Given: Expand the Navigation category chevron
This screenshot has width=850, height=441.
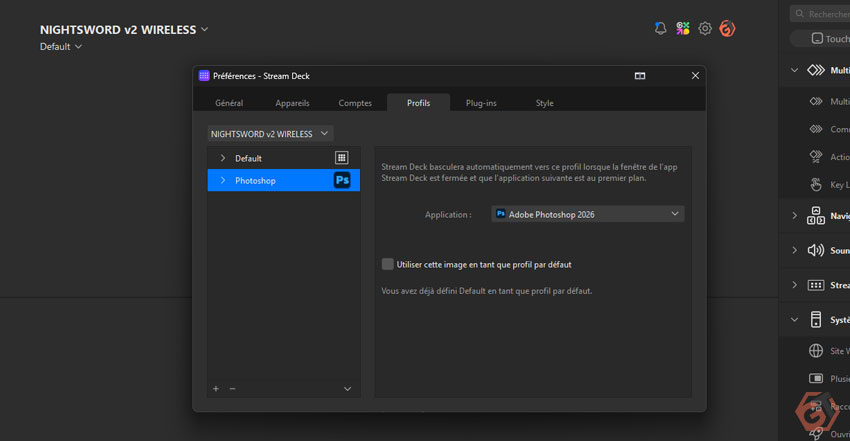Looking at the screenshot, I should coord(794,216).
